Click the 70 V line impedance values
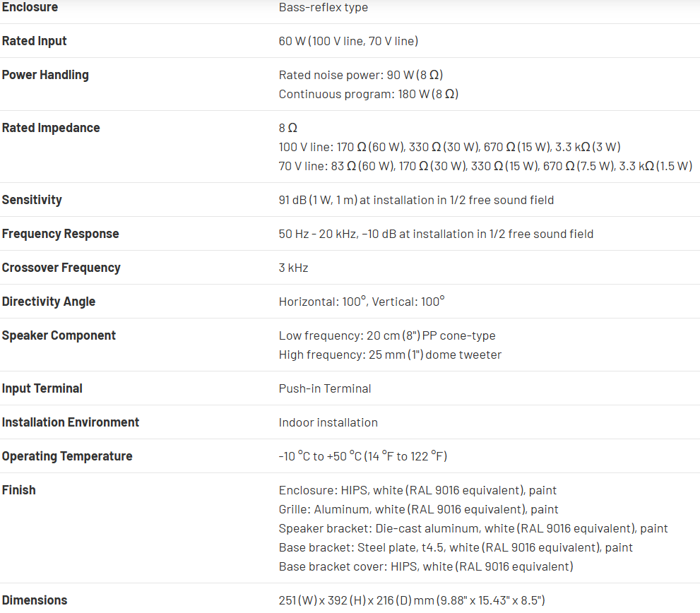 coord(485,166)
